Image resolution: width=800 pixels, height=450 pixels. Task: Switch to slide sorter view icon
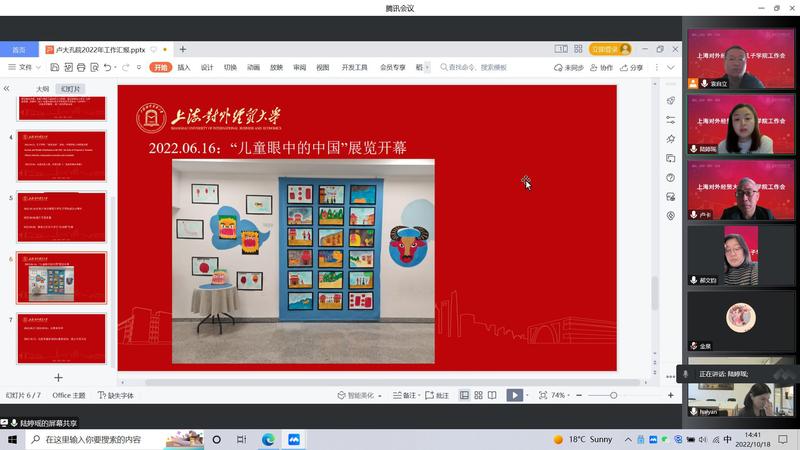click(x=478, y=395)
